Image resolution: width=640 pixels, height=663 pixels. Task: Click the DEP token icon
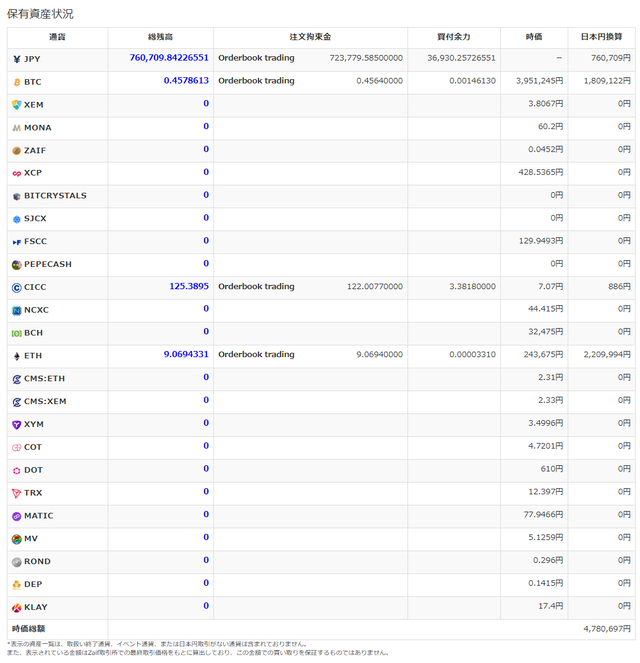click(16, 584)
